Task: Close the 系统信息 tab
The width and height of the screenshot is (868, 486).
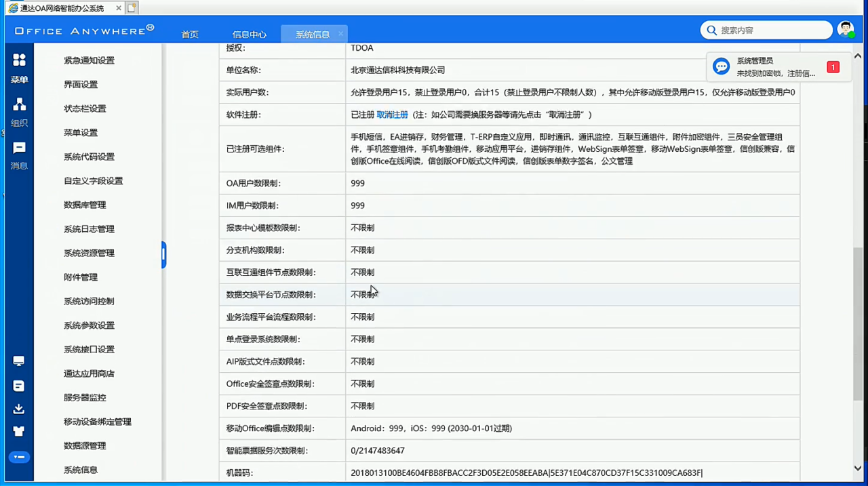Action: [x=340, y=33]
